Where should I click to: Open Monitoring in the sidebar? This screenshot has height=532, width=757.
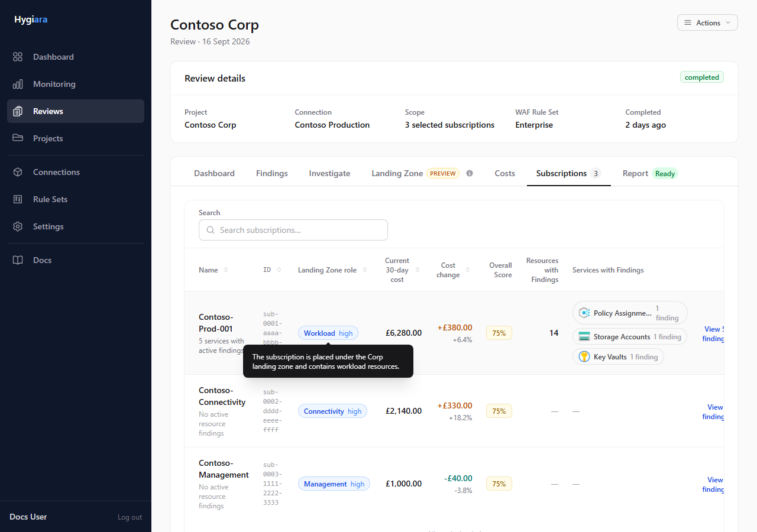coord(76,84)
